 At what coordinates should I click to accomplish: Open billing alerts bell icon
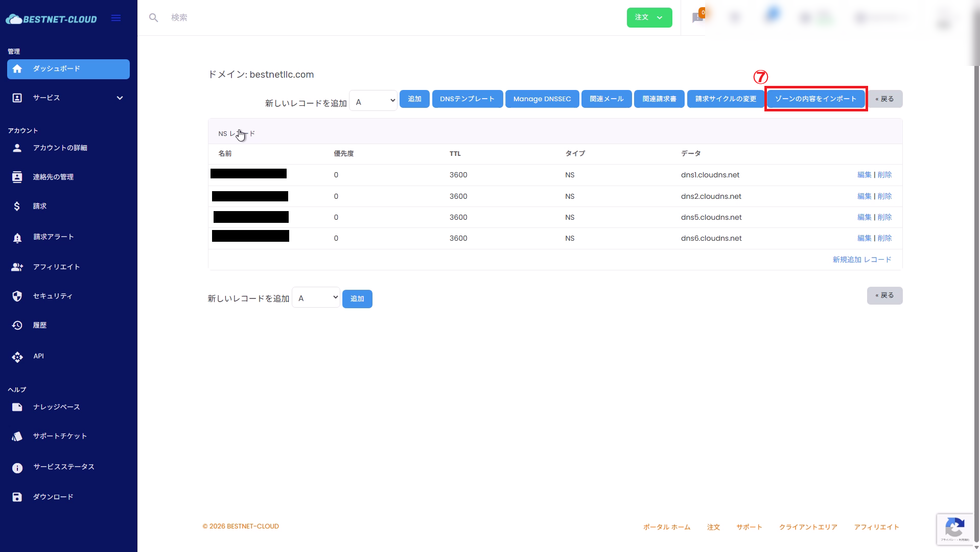click(17, 238)
